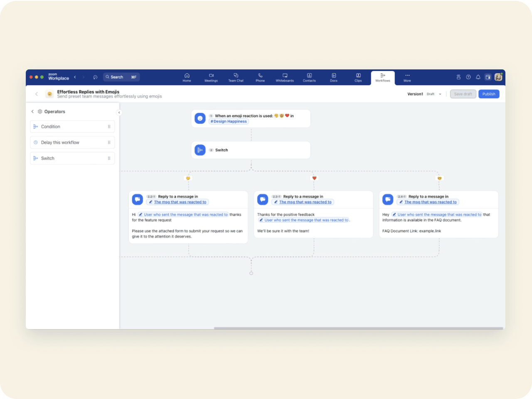Click the emoji reaction trigger step icon
Screen dimensions: 532x399
[200, 118]
